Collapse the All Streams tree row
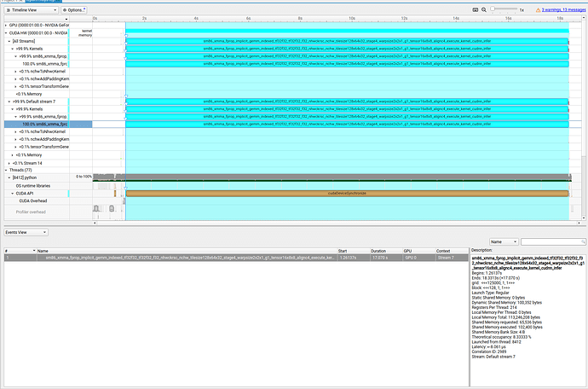The image size is (588, 389). point(8,41)
